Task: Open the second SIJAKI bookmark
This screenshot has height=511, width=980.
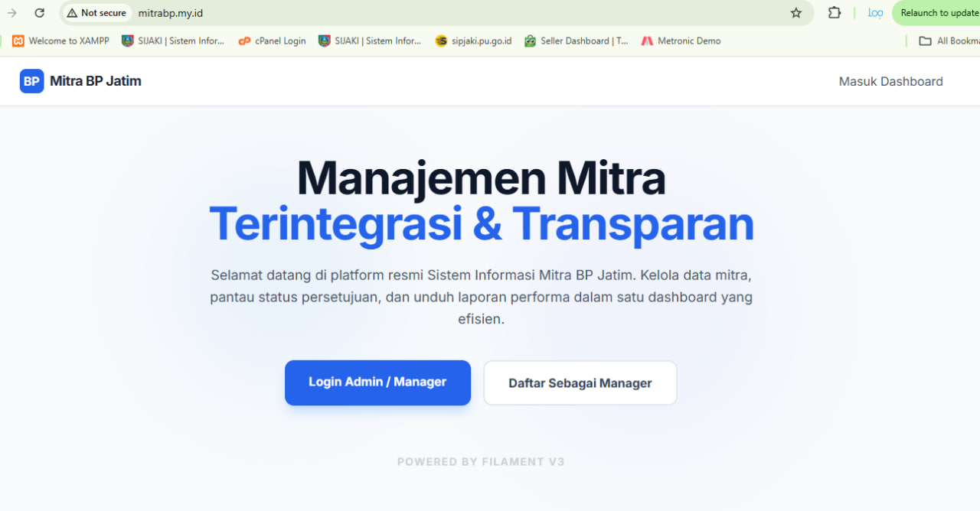Action: point(369,41)
